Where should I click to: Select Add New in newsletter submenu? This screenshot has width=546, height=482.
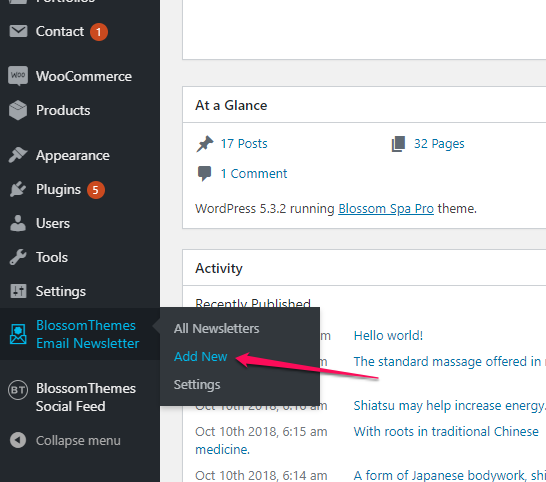tap(201, 357)
